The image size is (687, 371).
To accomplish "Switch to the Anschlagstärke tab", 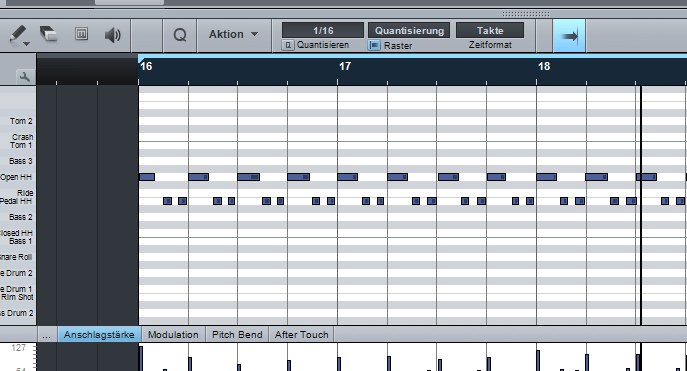I will (x=99, y=335).
